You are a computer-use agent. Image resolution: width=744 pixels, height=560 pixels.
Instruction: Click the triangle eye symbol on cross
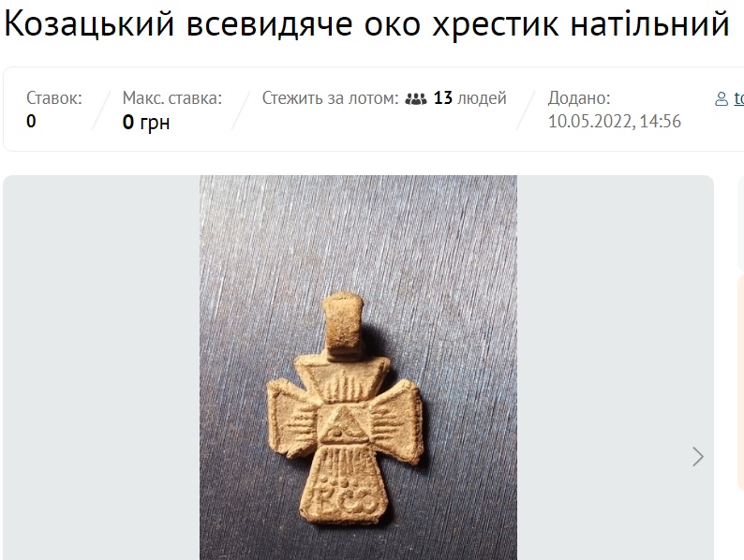[x=344, y=422]
